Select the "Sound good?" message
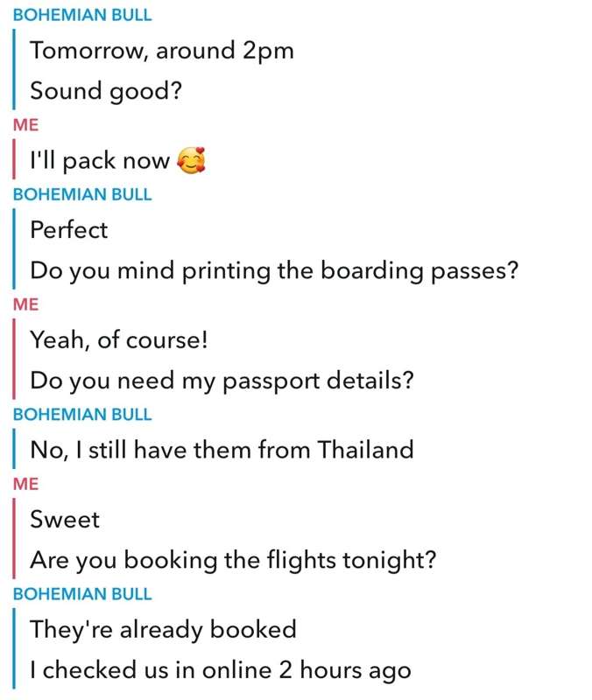 106,91
